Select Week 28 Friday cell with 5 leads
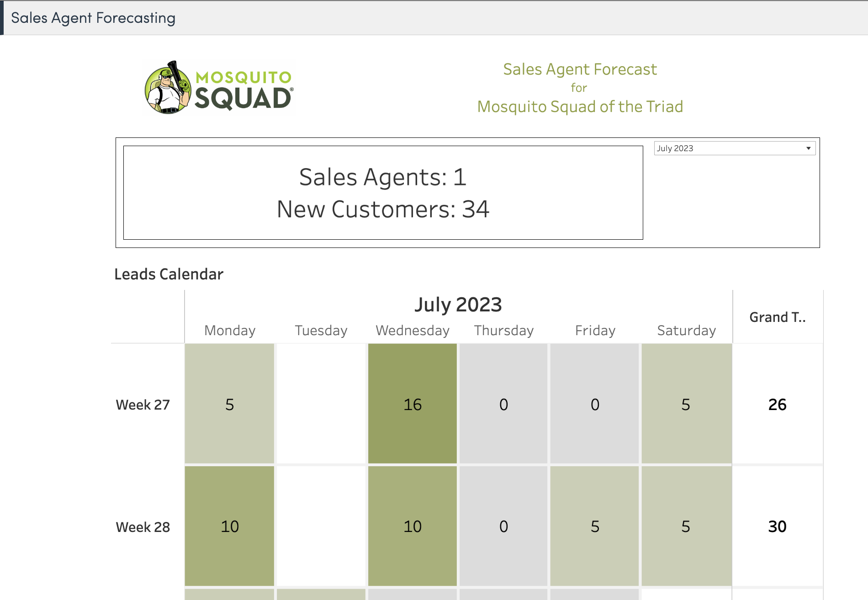Screen dimensions: 868x600 [x=595, y=526]
